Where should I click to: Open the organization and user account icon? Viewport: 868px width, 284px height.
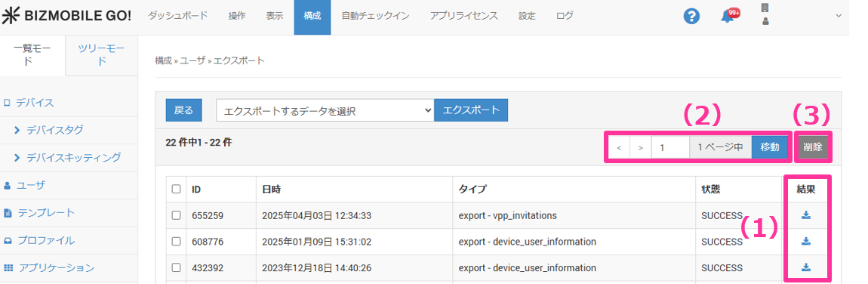pos(765,15)
